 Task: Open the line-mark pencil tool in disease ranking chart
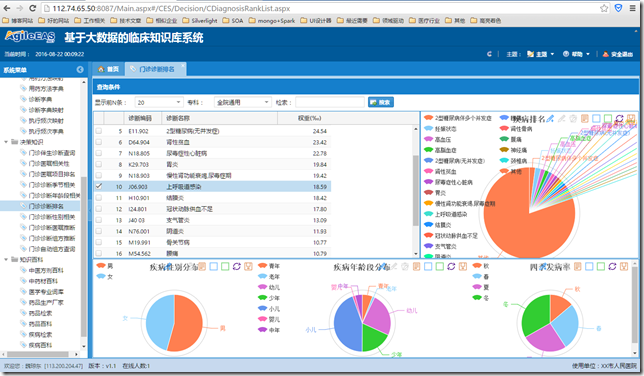[550, 119]
